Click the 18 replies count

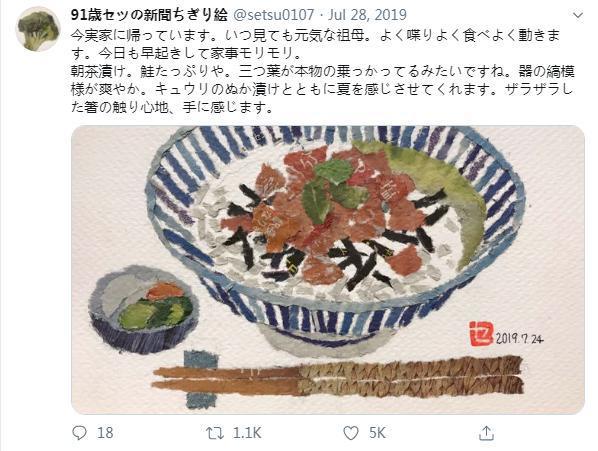[x=105, y=433]
